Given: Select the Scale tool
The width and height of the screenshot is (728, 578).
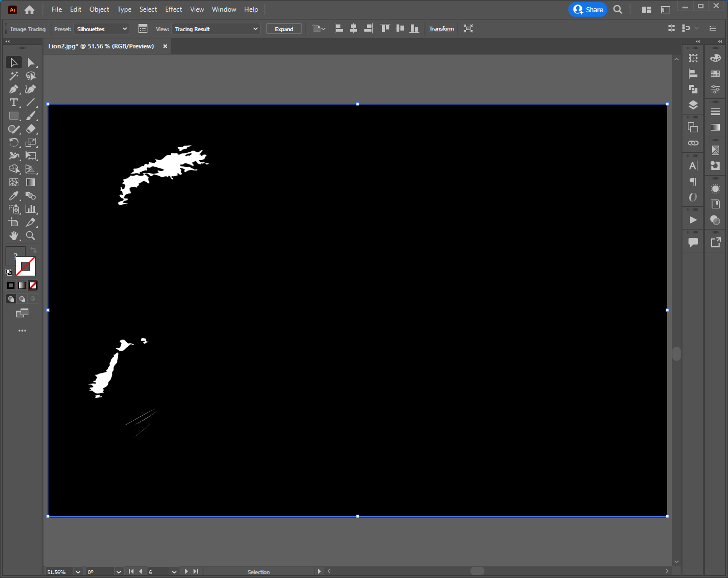Looking at the screenshot, I should tap(31, 142).
